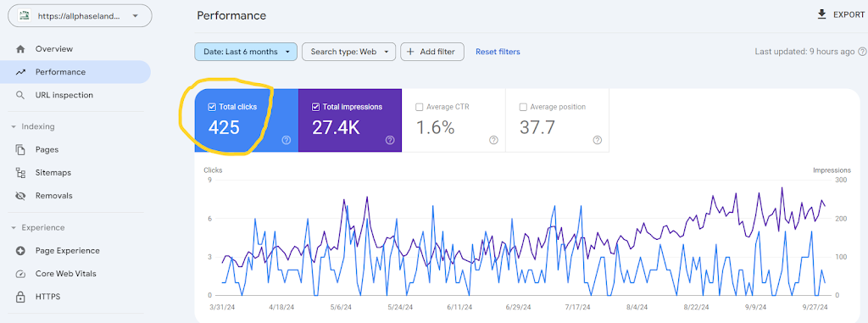This screenshot has width=868, height=323.
Task: Enable the Average CTR checkbox
Action: 419,107
